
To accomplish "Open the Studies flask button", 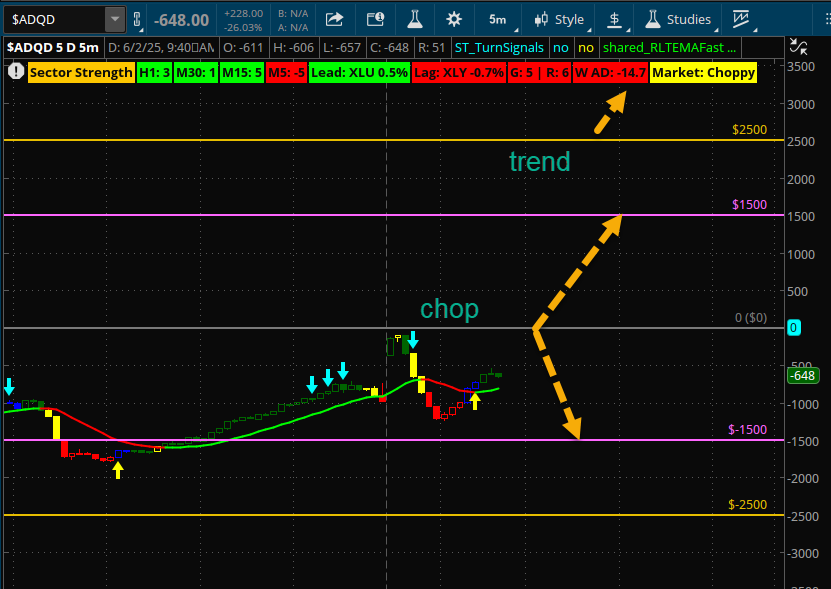I will click(x=679, y=19).
